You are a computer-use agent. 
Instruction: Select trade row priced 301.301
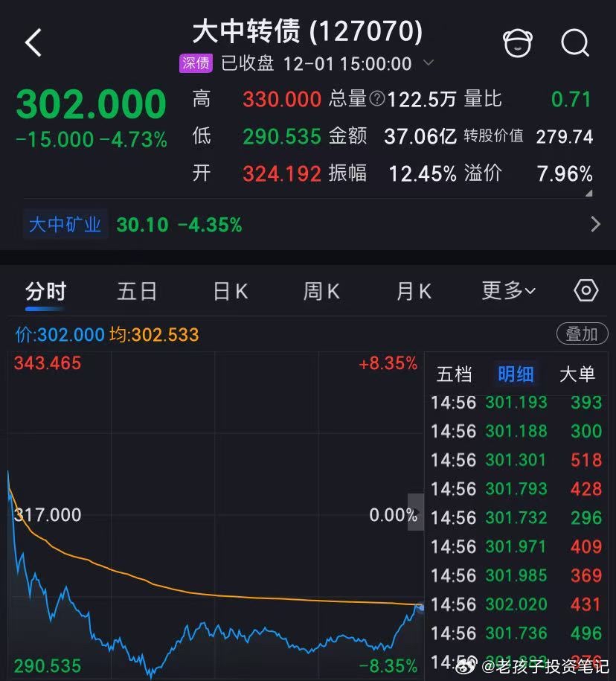point(516,461)
